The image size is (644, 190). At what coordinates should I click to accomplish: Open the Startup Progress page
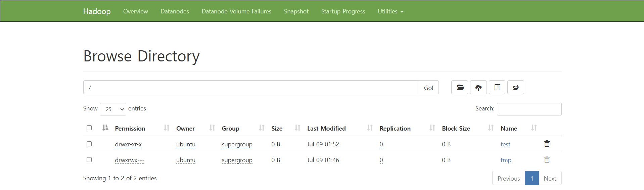point(343,11)
